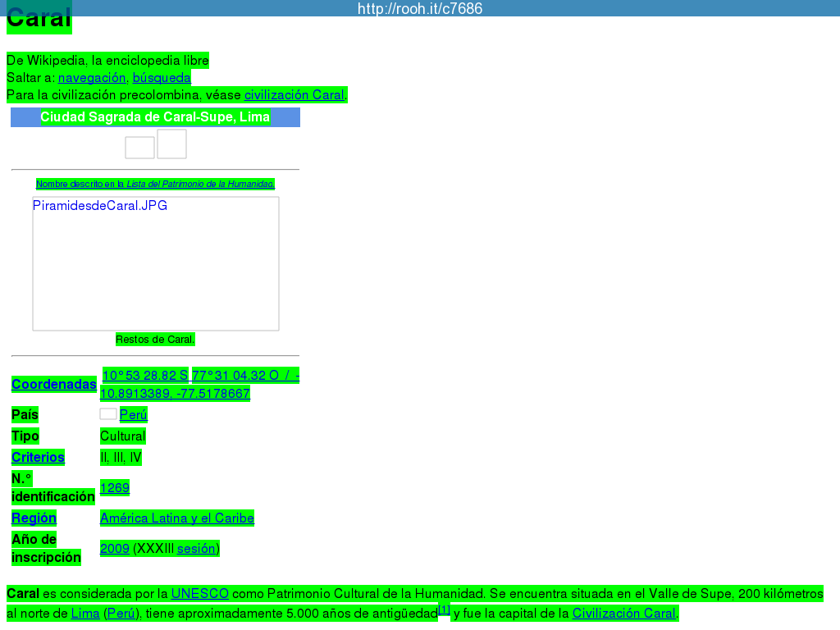Open identification number 1269 link
840x630 pixels.
pos(115,488)
